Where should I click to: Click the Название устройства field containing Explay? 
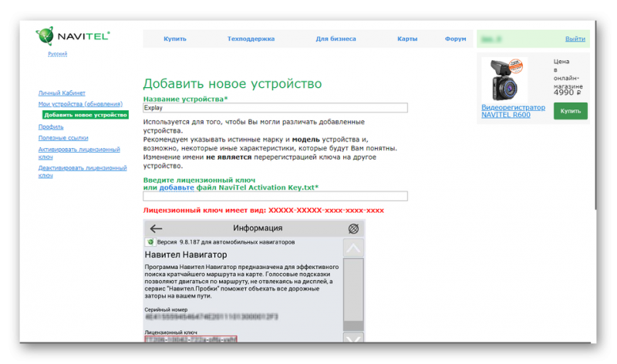(275, 108)
